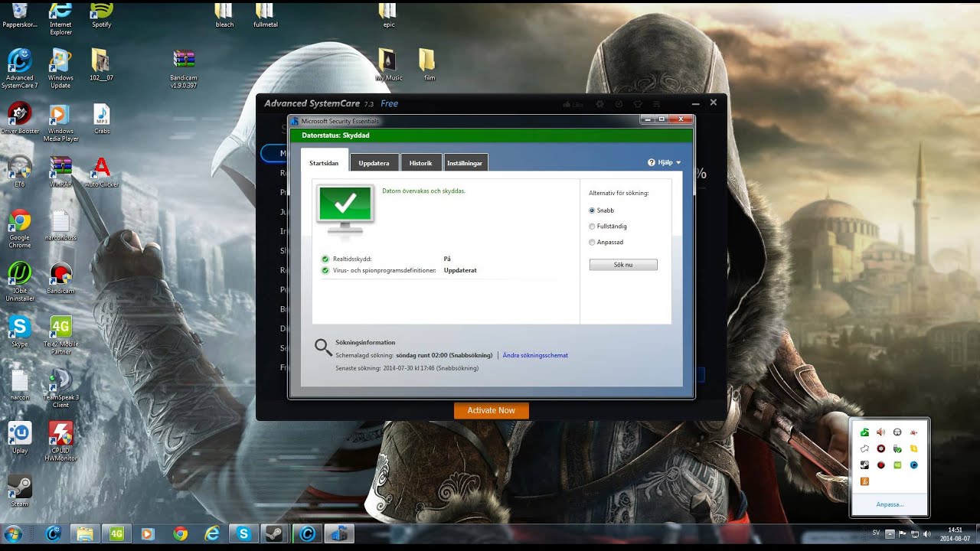Click the green Security Essentials tray popup icon
980x551 pixels.
click(864, 432)
